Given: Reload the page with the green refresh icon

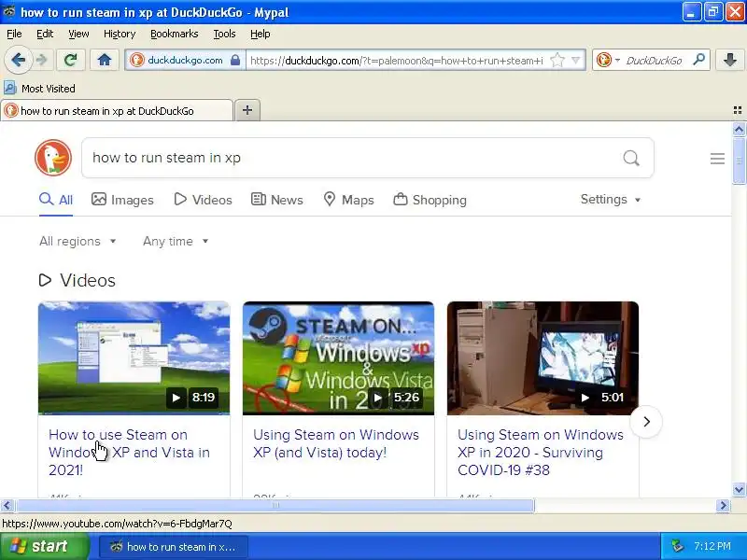Looking at the screenshot, I should pyautogui.click(x=71, y=60).
